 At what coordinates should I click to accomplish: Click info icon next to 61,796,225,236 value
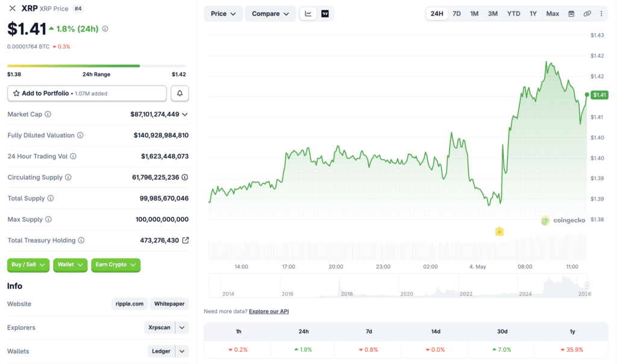[184, 177]
